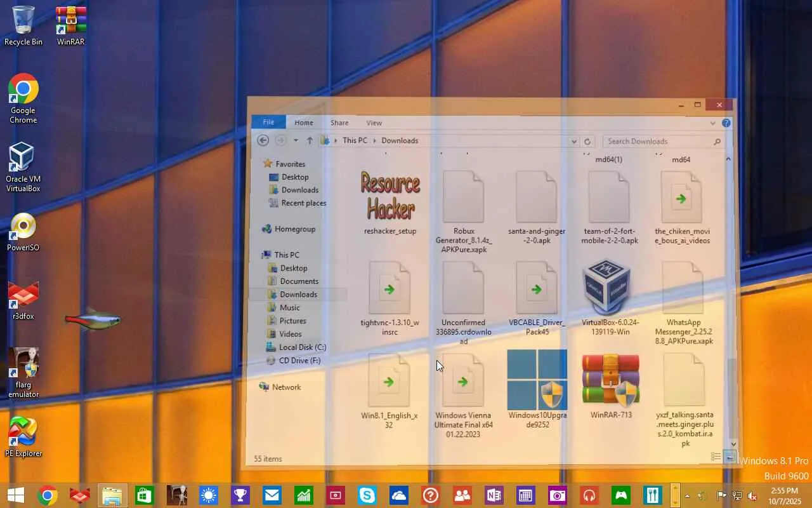Select the Windows10Upgrade9252 installer icon
Screen dimensions: 812x508
537,380
